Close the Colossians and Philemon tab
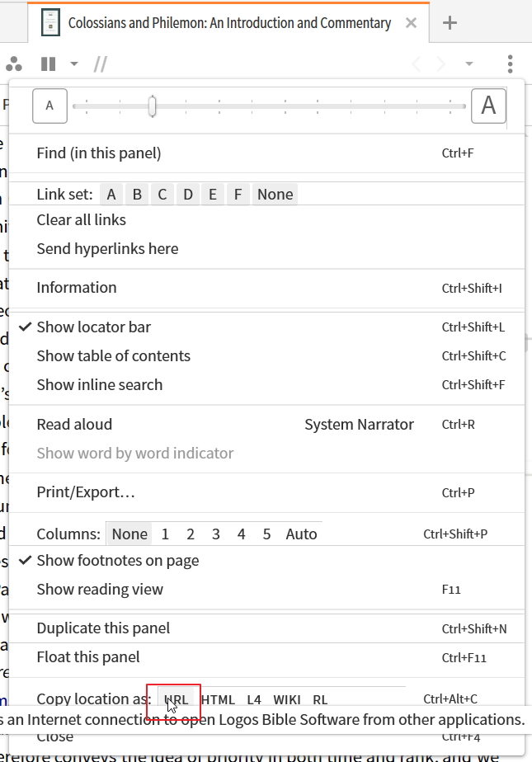This screenshot has width=532, height=762. (410, 23)
